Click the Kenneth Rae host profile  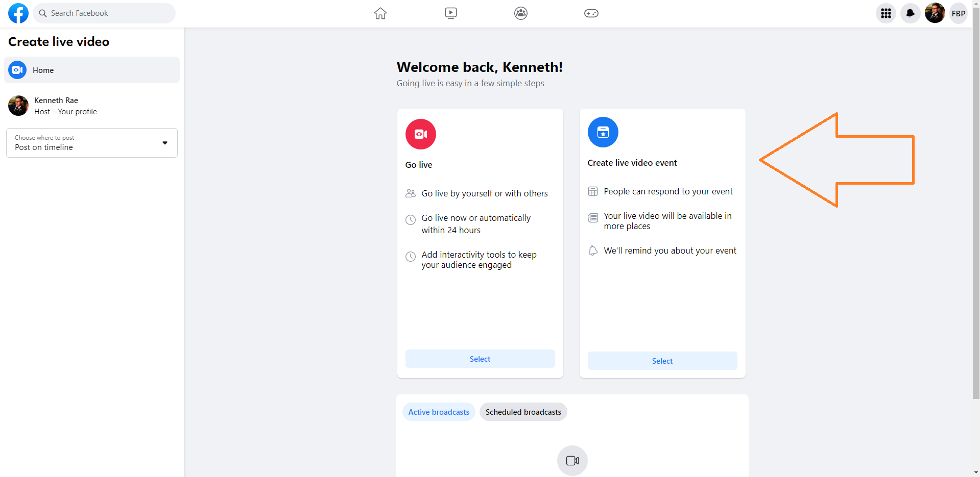tap(56, 106)
